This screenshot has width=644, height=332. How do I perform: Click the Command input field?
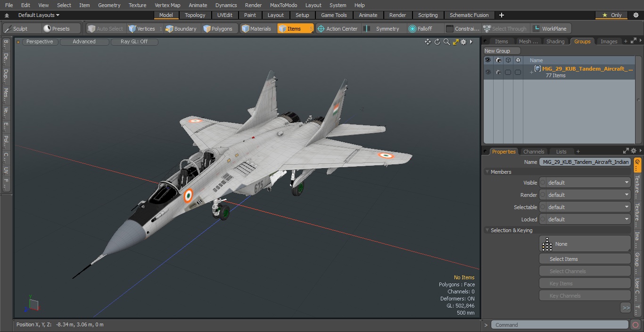559,325
